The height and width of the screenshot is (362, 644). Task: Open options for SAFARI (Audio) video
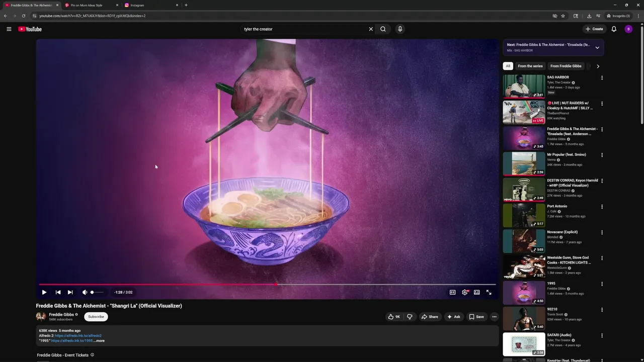(602, 335)
